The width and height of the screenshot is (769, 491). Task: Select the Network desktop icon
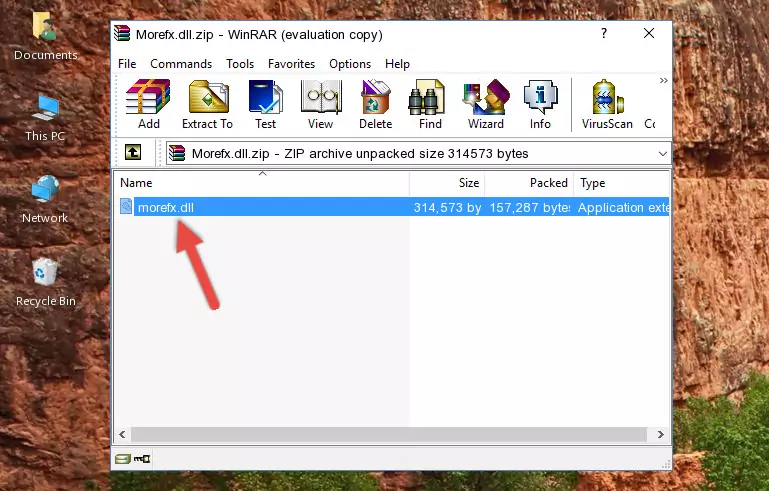(x=45, y=200)
